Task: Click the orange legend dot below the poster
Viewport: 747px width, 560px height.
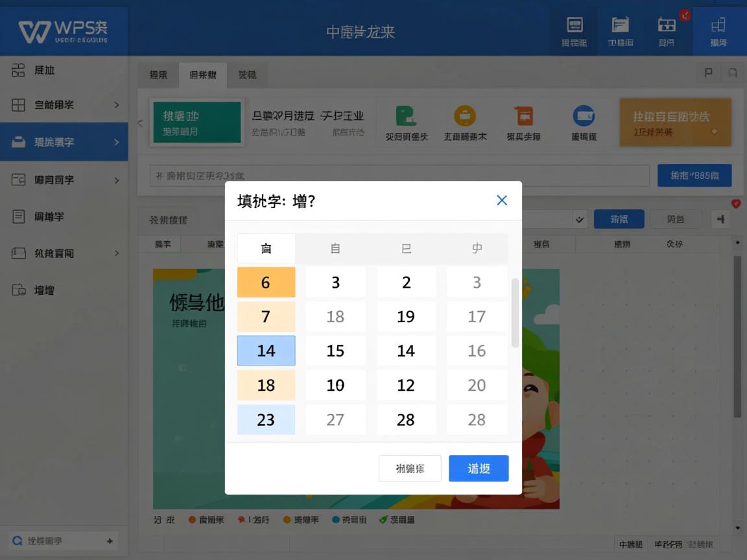Action: (x=193, y=519)
